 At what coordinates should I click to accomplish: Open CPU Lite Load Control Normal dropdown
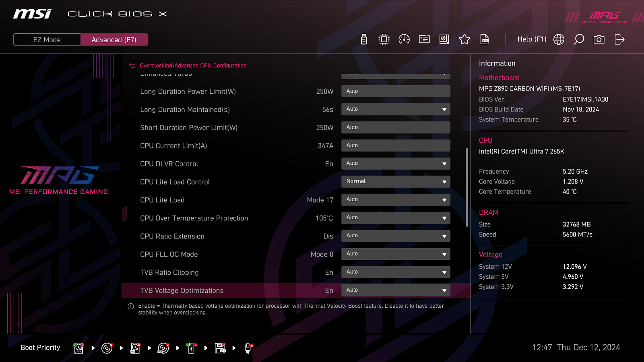click(396, 182)
